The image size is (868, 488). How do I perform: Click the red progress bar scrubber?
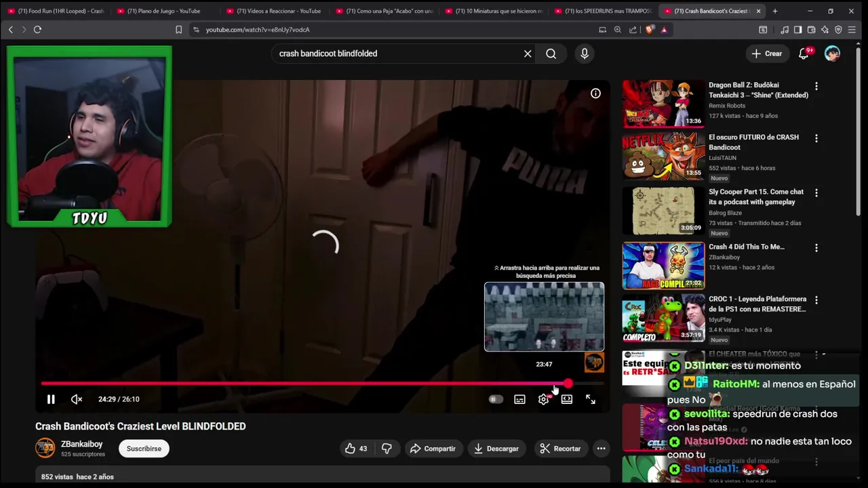tap(568, 384)
